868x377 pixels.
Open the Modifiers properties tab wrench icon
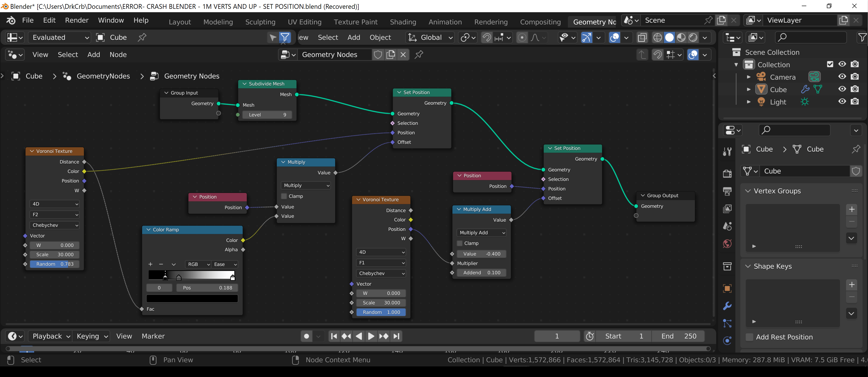click(x=727, y=306)
